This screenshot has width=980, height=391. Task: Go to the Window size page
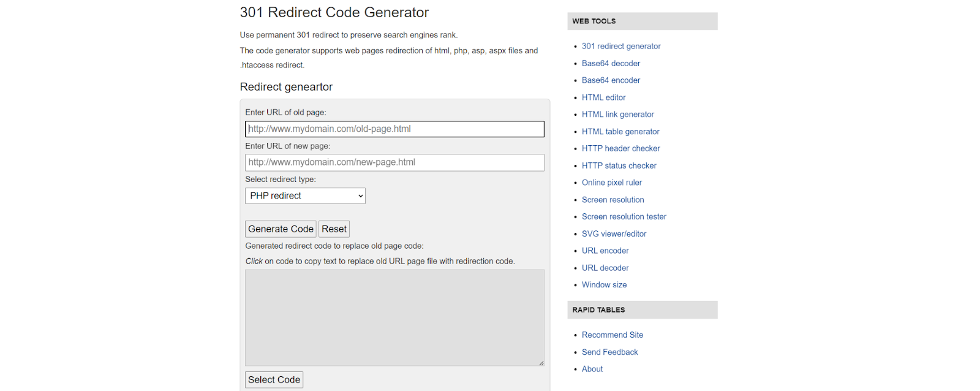coord(604,285)
